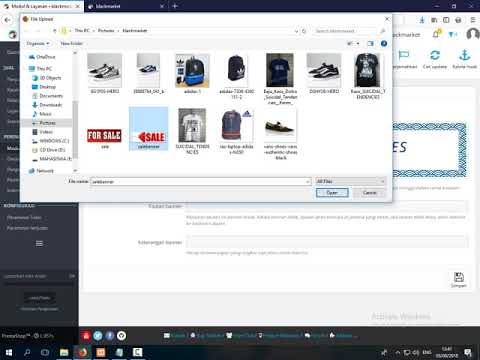Viewport: 480px width, 360px height.
Task: Select Music in the navigation tree
Action: [42, 114]
